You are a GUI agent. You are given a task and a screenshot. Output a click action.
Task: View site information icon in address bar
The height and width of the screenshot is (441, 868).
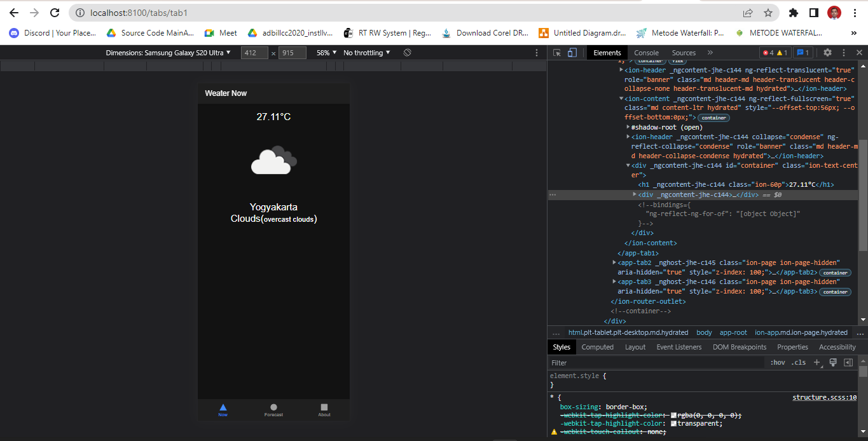(79, 13)
